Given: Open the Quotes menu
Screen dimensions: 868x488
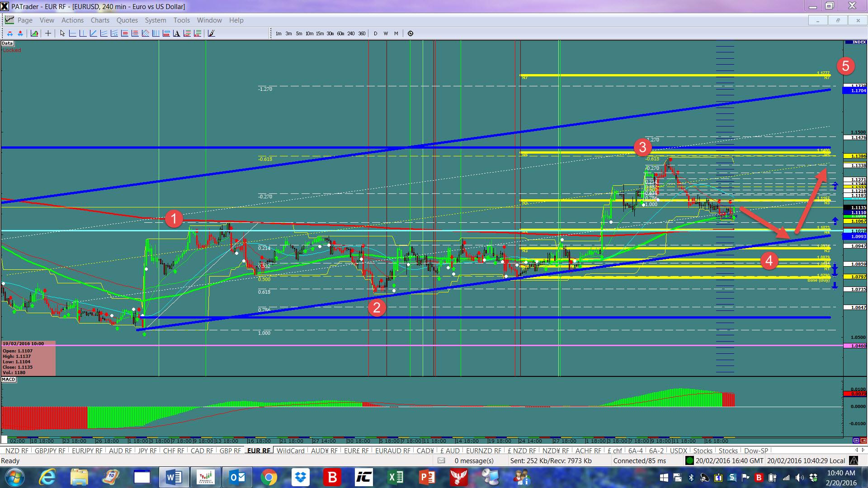Looking at the screenshot, I should [127, 20].
